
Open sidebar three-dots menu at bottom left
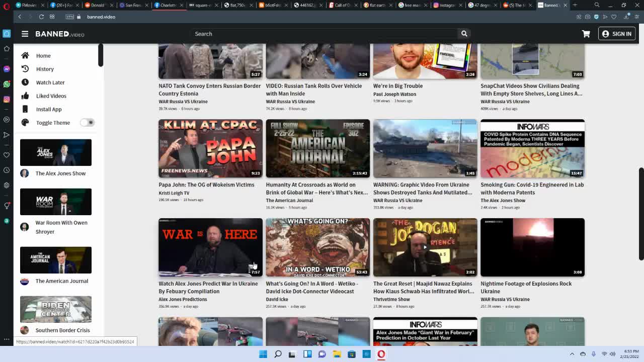pyautogui.click(x=7, y=339)
